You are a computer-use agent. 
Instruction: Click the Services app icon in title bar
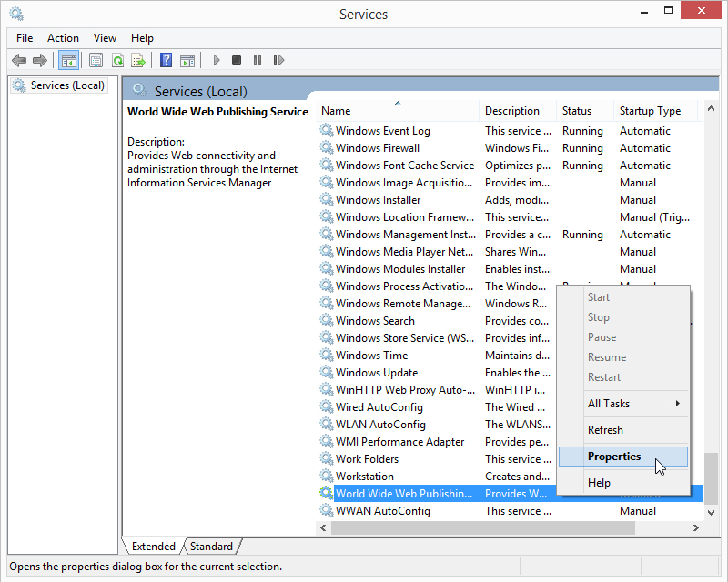pyautogui.click(x=16, y=14)
